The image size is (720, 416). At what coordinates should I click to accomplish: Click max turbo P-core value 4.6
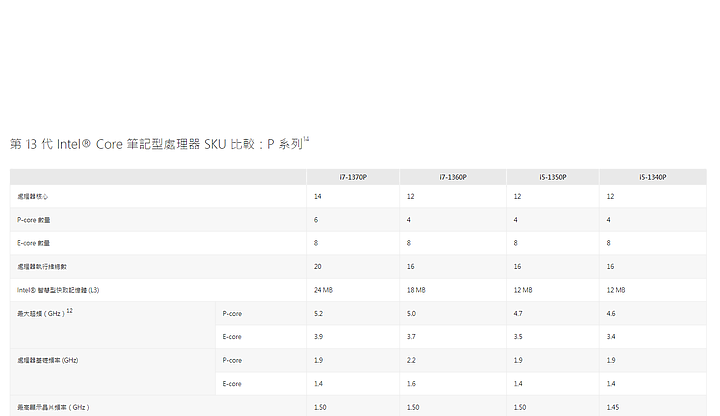point(611,314)
